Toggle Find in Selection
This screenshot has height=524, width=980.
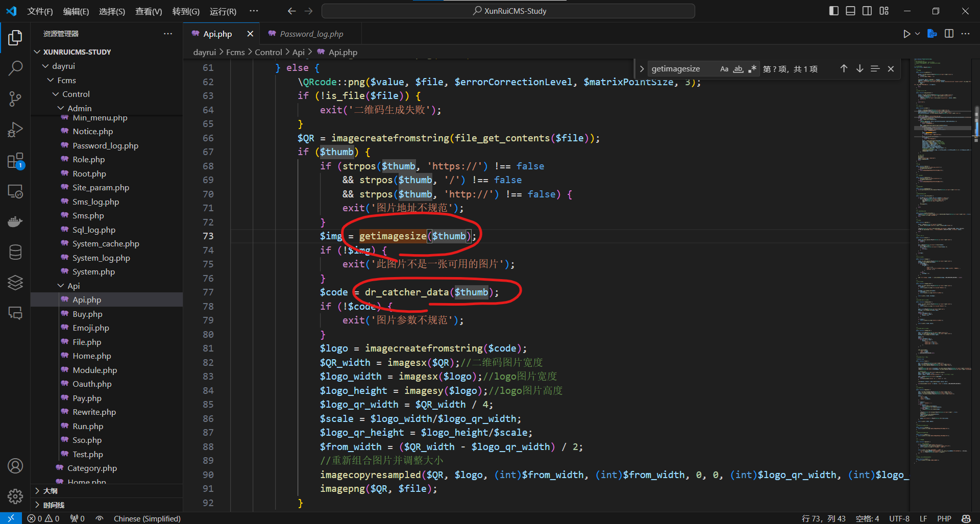pos(875,69)
